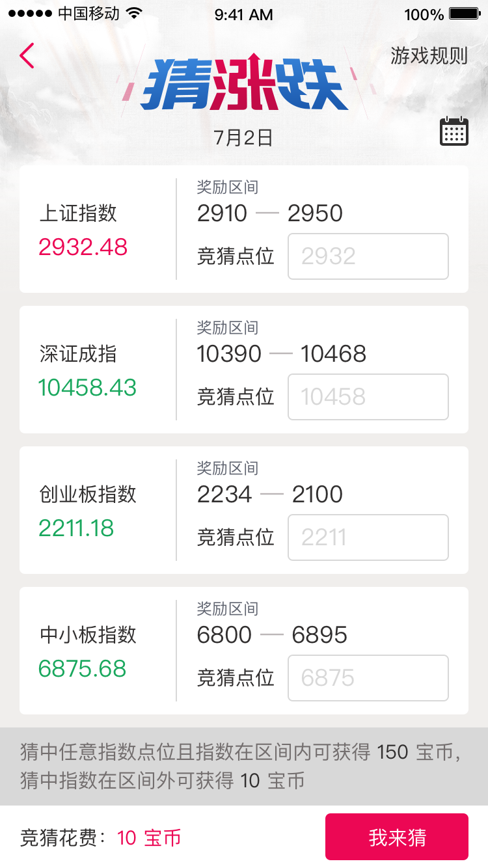Tap the 深证成指 value 10458.43
The height and width of the screenshot is (868, 488).
pos(87,388)
